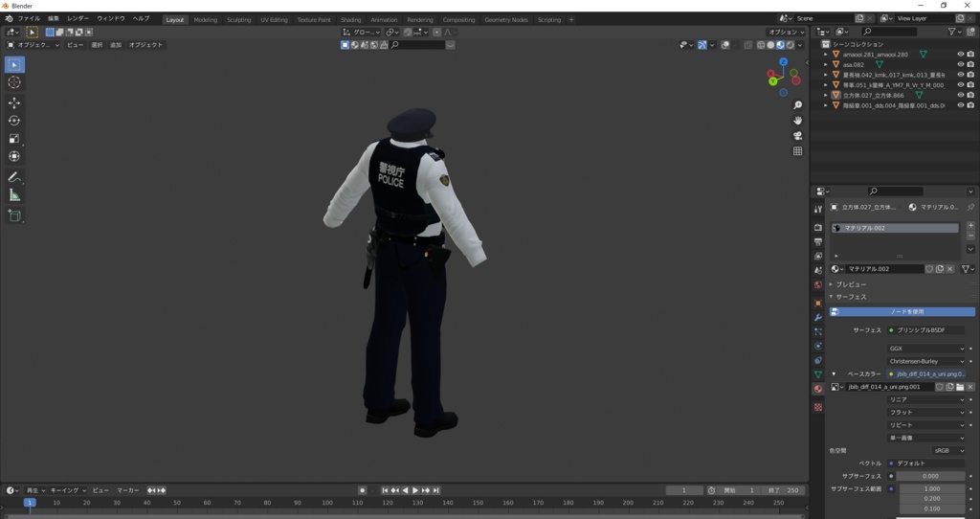Remove material slot with minus button
The height and width of the screenshot is (519, 980).
(970, 236)
